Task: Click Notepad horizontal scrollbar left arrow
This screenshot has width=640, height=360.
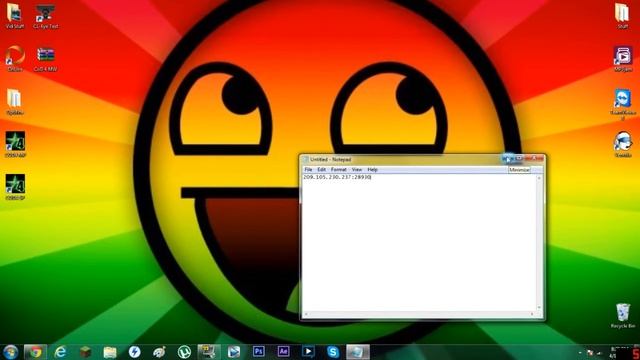Action: [x=306, y=314]
